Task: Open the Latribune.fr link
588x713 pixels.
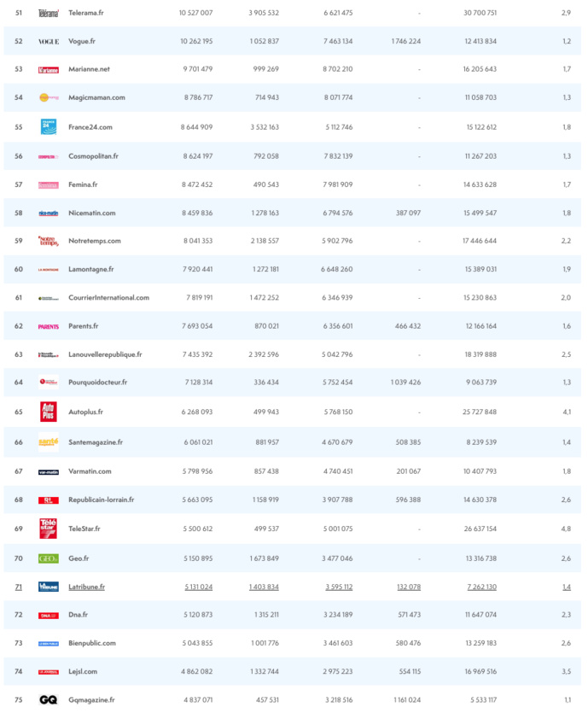Action: [86, 587]
